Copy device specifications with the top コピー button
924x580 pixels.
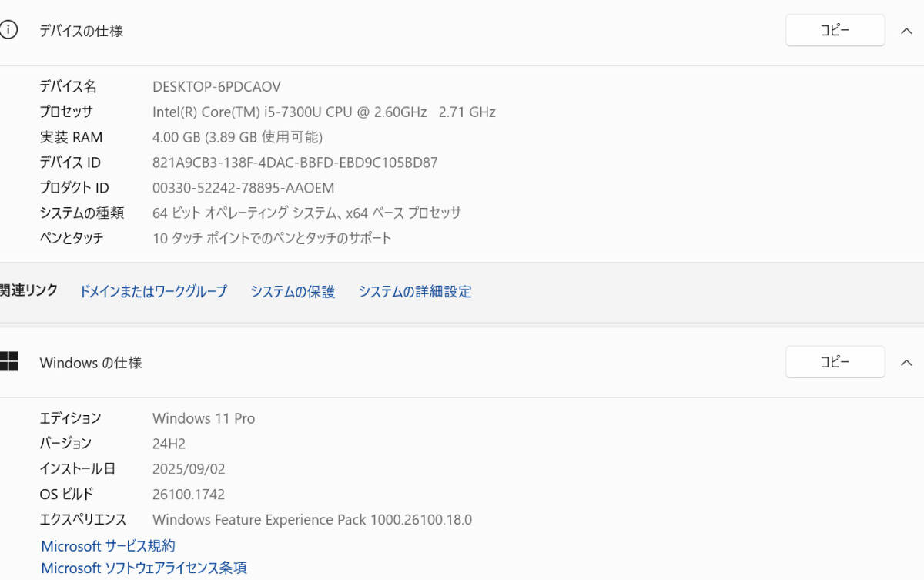[835, 31]
